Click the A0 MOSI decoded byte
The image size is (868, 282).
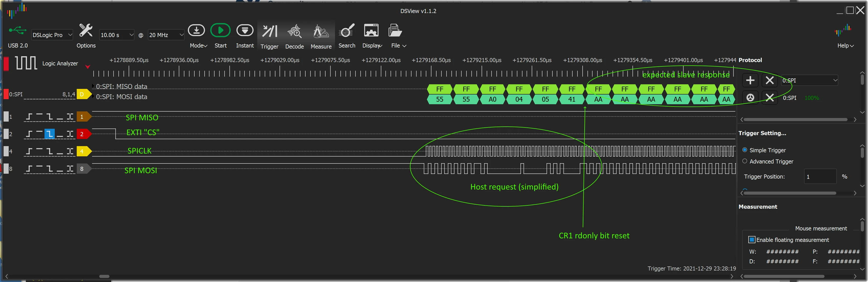coord(492,99)
